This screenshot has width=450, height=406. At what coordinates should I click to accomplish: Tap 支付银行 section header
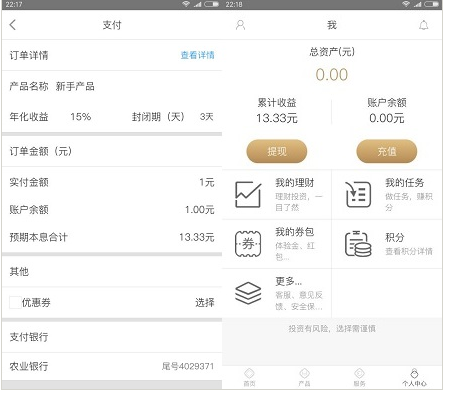29,337
